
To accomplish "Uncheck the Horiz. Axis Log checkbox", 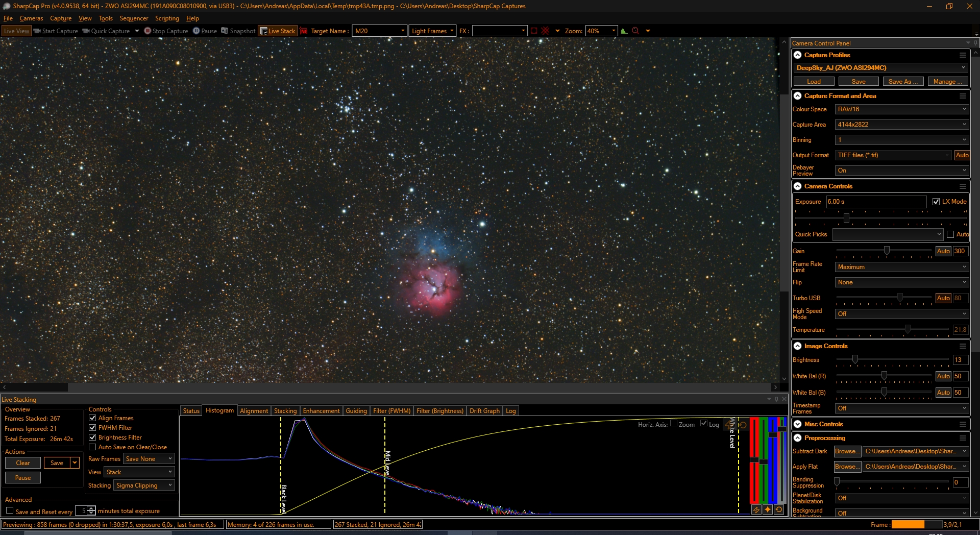I will click(704, 423).
